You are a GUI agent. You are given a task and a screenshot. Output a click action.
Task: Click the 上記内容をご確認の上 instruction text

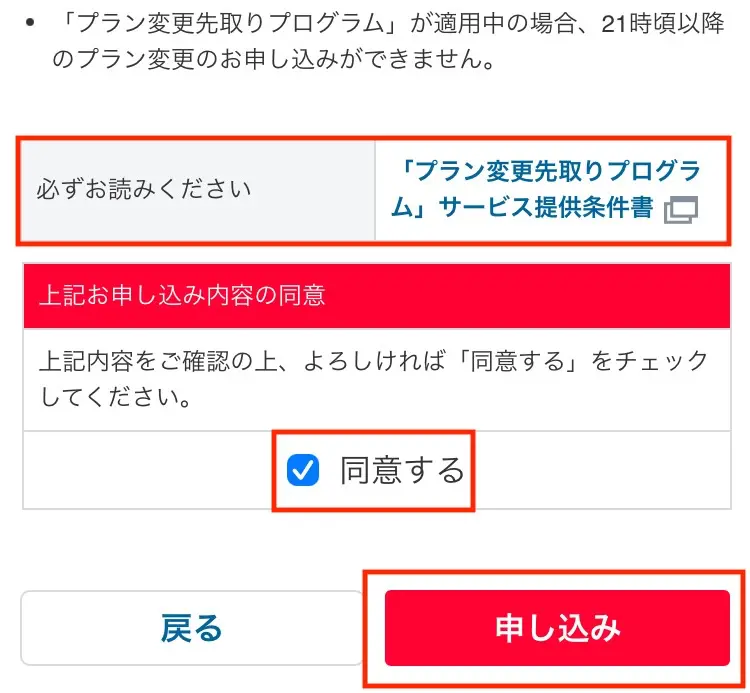[373, 379]
